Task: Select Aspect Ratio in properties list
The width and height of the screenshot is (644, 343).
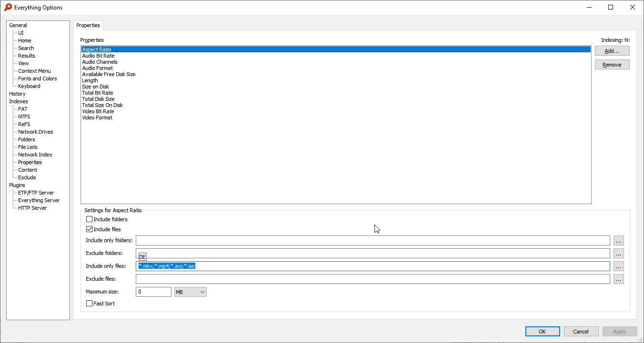Action: (x=336, y=49)
